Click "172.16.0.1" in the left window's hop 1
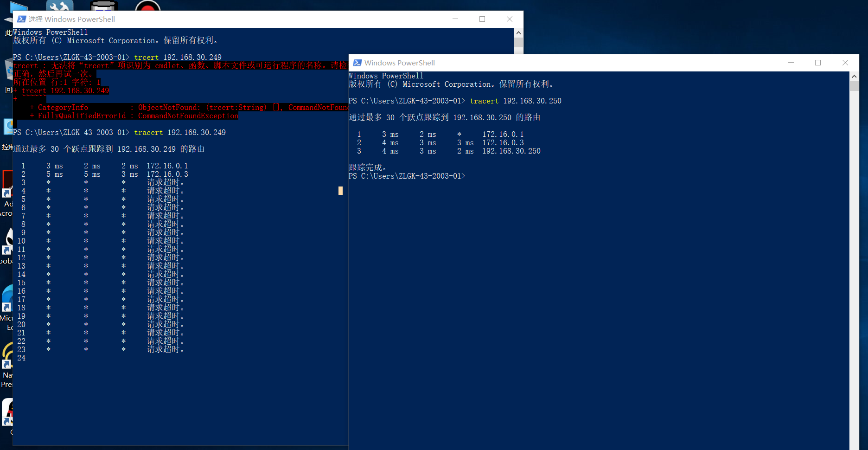This screenshot has width=868, height=450. [x=167, y=166]
